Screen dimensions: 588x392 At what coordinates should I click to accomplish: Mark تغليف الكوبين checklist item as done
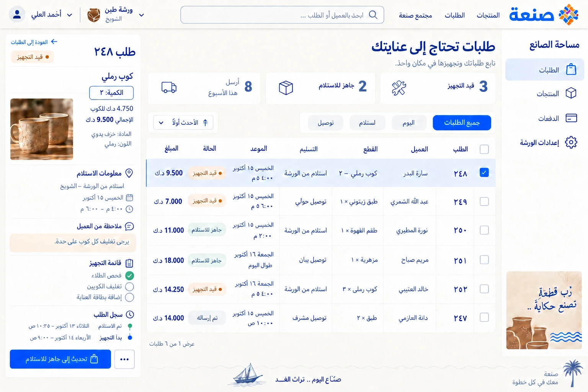point(130,286)
